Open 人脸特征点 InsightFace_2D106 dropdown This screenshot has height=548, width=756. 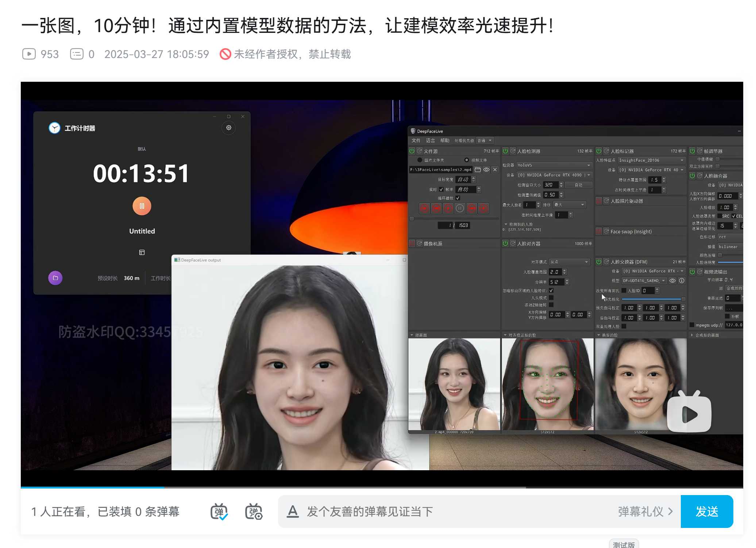point(652,160)
